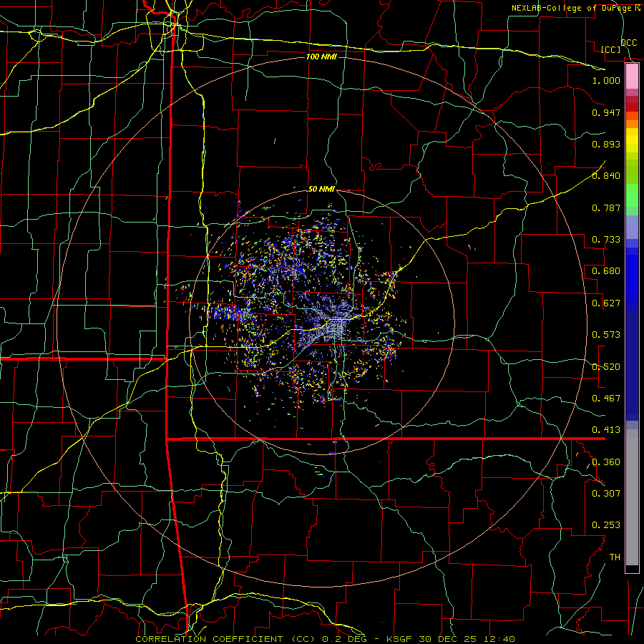Click the 100 NMI range ring label
Viewport: 644px width, 644px height.
(321, 57)
